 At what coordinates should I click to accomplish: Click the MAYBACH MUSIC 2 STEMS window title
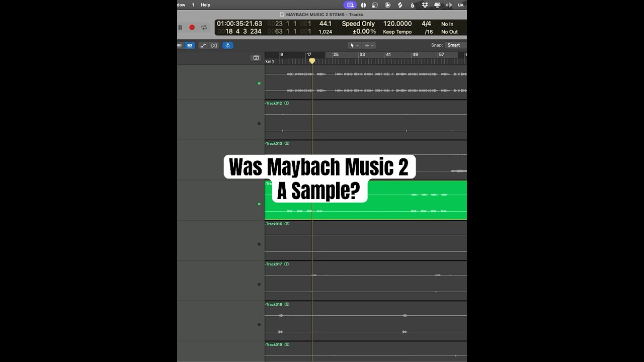[325, 15]
